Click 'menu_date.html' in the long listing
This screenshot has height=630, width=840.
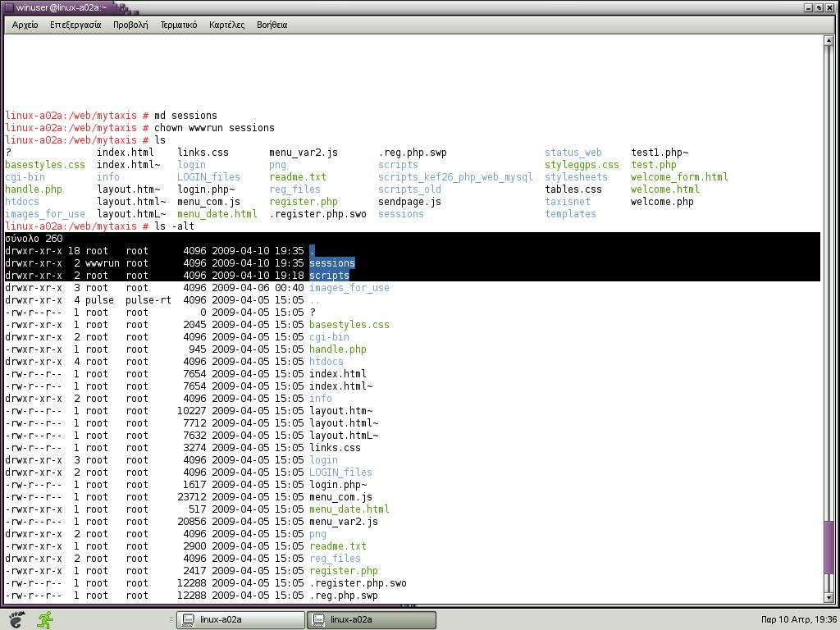pyautogui.click(x=349, y=509)
